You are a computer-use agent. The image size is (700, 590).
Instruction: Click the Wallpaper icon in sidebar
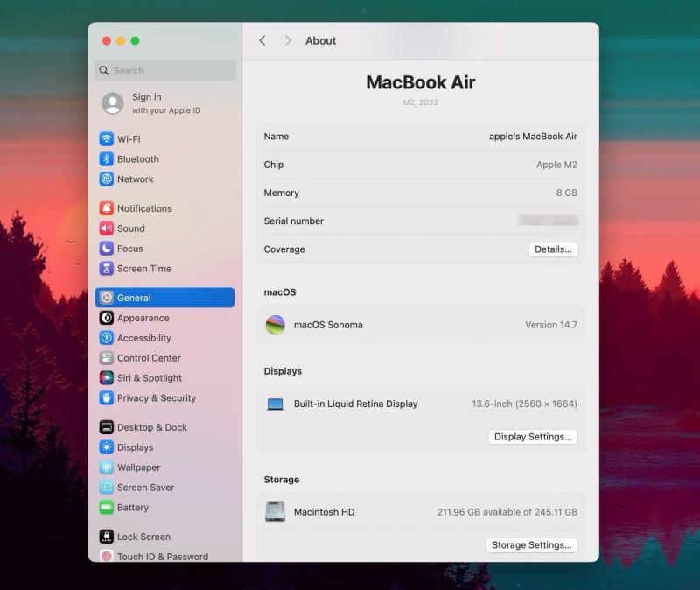pos(106,467)
